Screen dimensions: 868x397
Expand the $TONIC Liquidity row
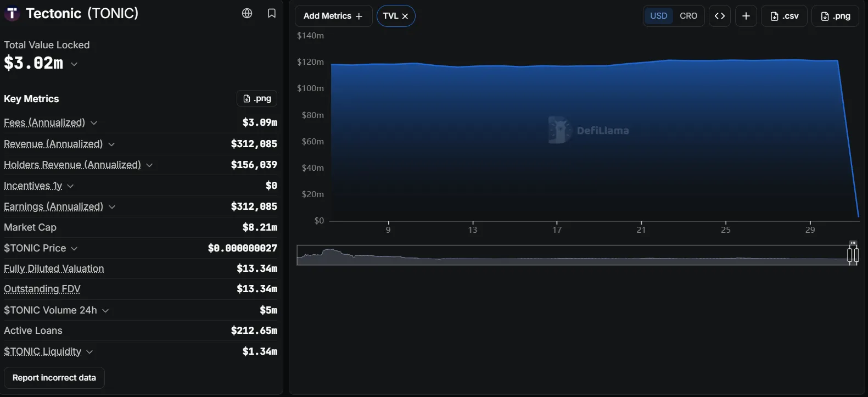click(89, 352)
